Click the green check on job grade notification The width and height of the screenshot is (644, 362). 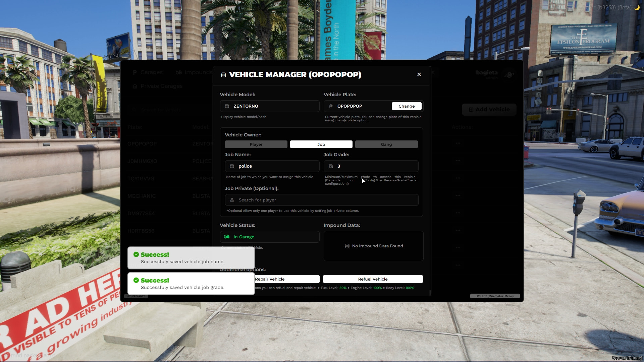(136, 280)
